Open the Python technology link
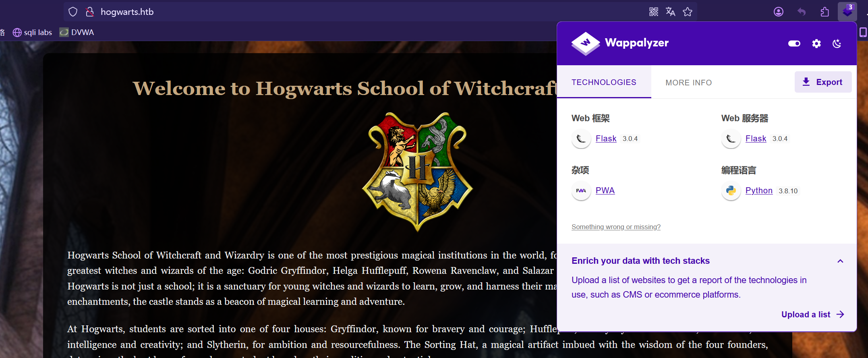The image size is (868, 358). tap(758, 190)
